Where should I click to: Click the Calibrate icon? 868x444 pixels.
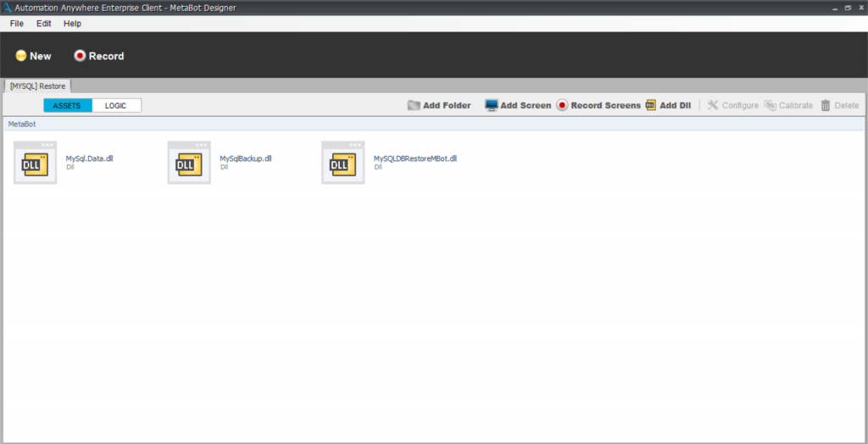click(771, 105)
